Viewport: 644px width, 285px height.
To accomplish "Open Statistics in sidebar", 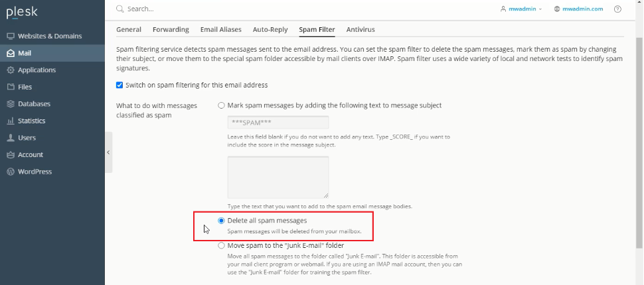I will 52,121.
